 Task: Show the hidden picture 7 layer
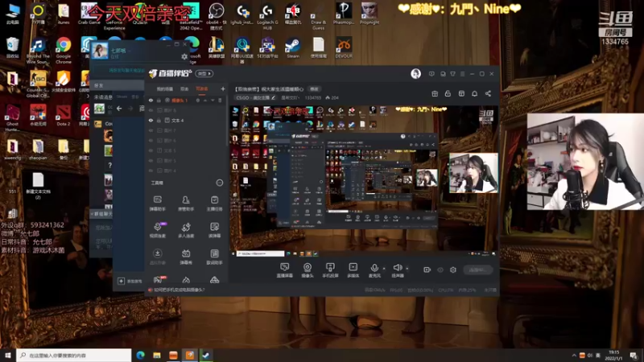pos(151,130)
